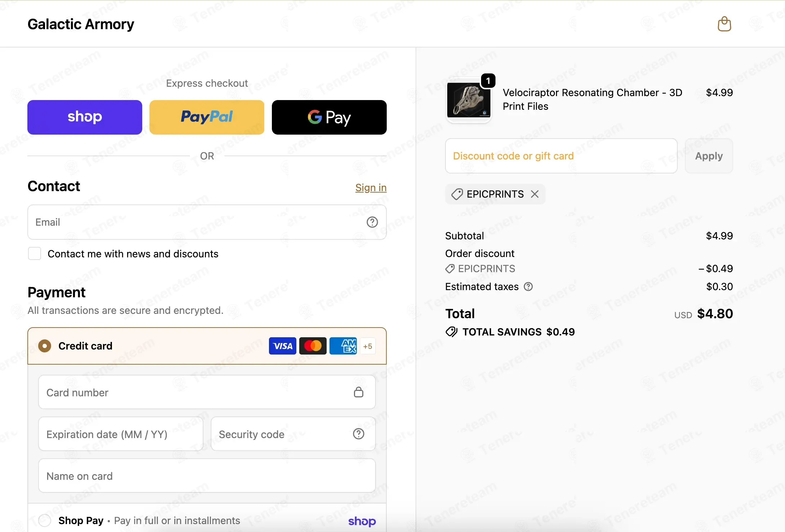785x532 pixels.
Task: Click the estimated taxes info icon
Action: [528, 287]
